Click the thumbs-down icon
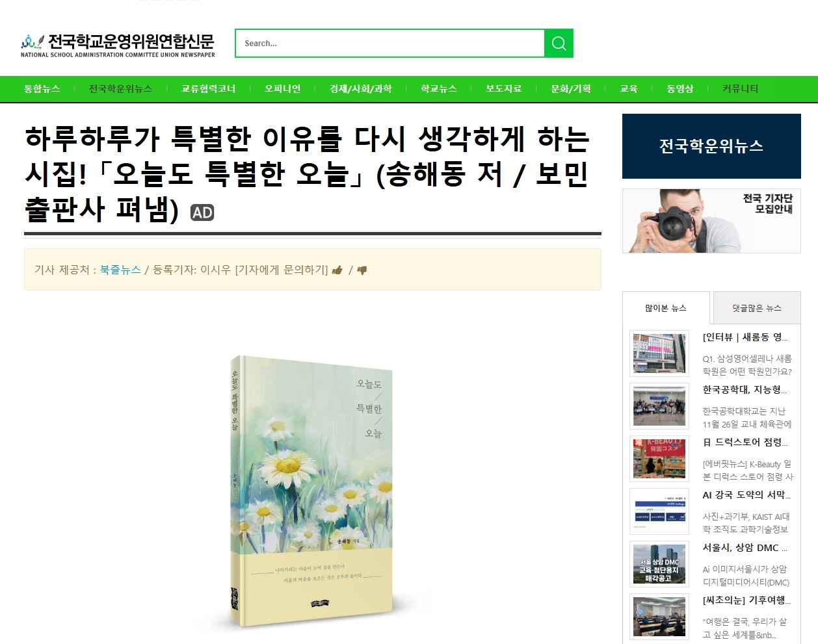This screenshot has width=818, height=644. [362, 270]
